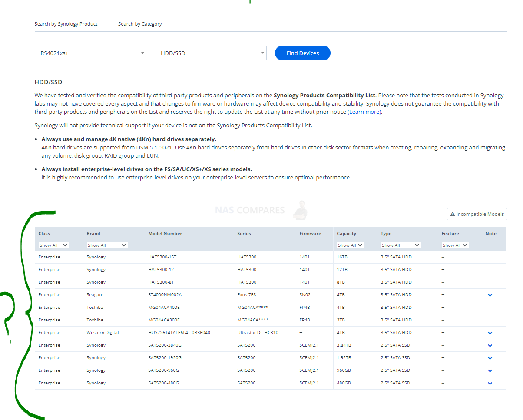Click the Find Devices button
The width and height of the screenshot is (523, 420).
click(x=303, y=53)
